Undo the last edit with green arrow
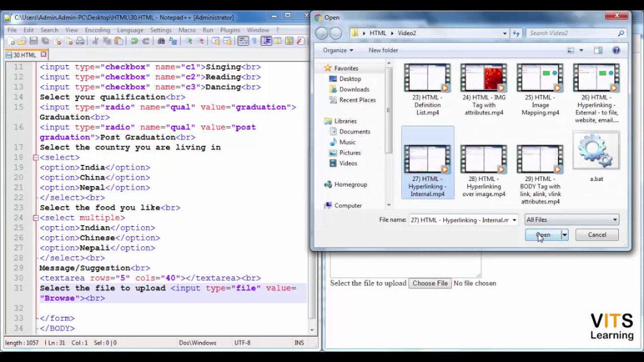The height and width of the screenshot is (362, 644). pyautogui.click(x=134, y=41)
